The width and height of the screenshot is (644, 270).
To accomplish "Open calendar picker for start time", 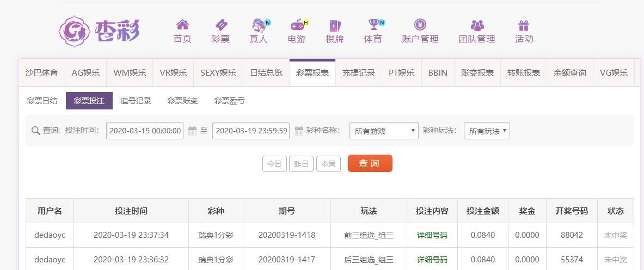I will 192,131.
